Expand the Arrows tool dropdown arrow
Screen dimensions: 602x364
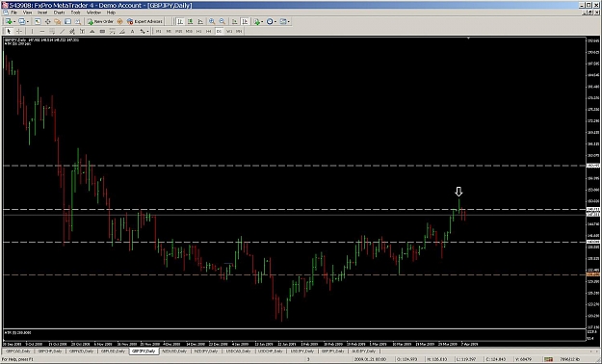147,32
